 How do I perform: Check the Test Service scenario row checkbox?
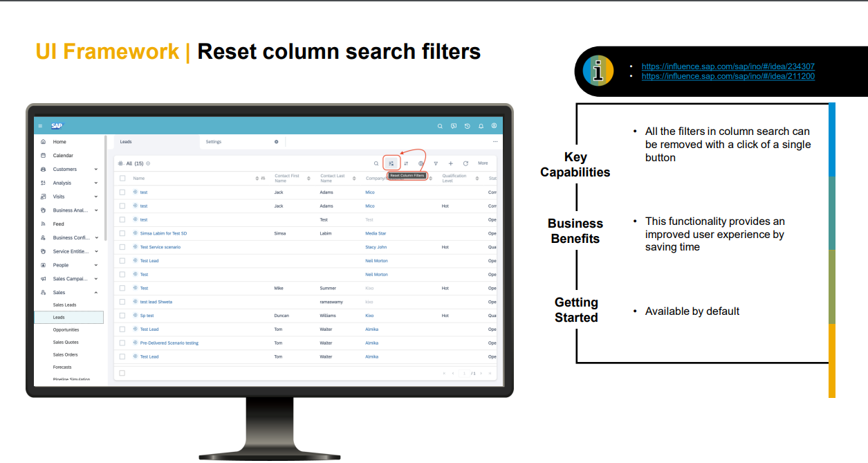pos(122,247)
